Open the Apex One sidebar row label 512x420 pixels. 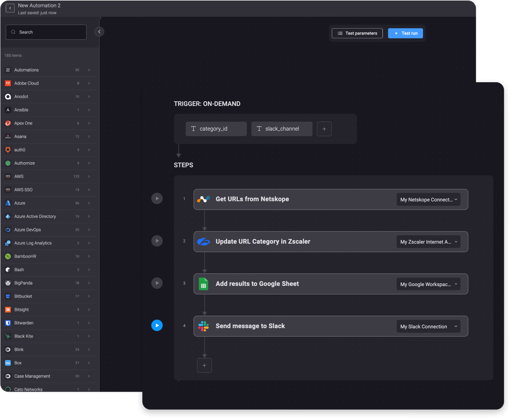(23, 123)
